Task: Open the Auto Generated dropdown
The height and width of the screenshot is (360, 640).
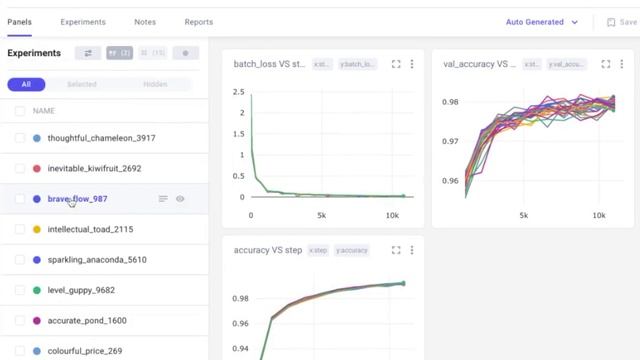Action: [542, 22]
